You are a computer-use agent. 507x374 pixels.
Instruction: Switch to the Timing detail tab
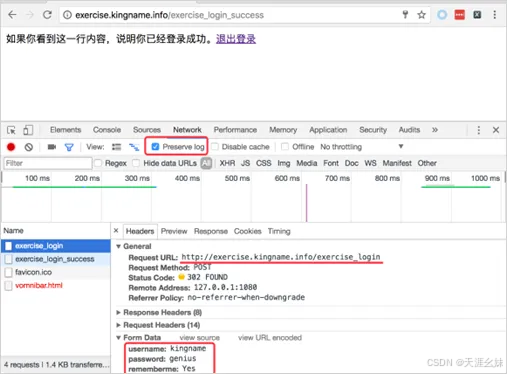click(x=279, y=231)
